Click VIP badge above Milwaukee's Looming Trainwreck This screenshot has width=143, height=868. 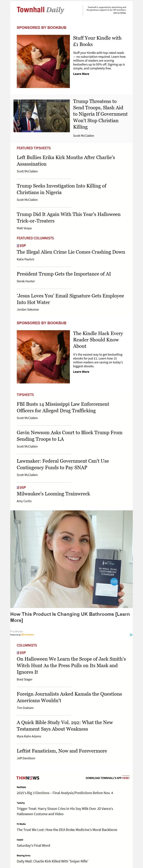pyautogui.click(x=21, y=487)
